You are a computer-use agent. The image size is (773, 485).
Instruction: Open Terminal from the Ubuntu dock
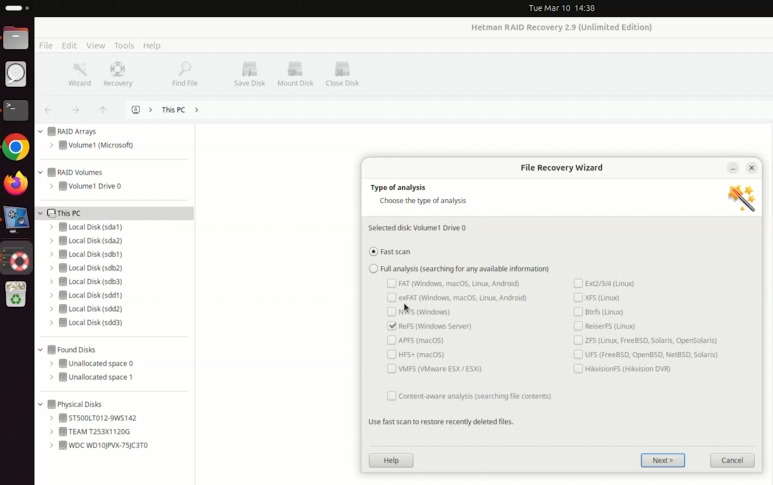click(16, 110)
